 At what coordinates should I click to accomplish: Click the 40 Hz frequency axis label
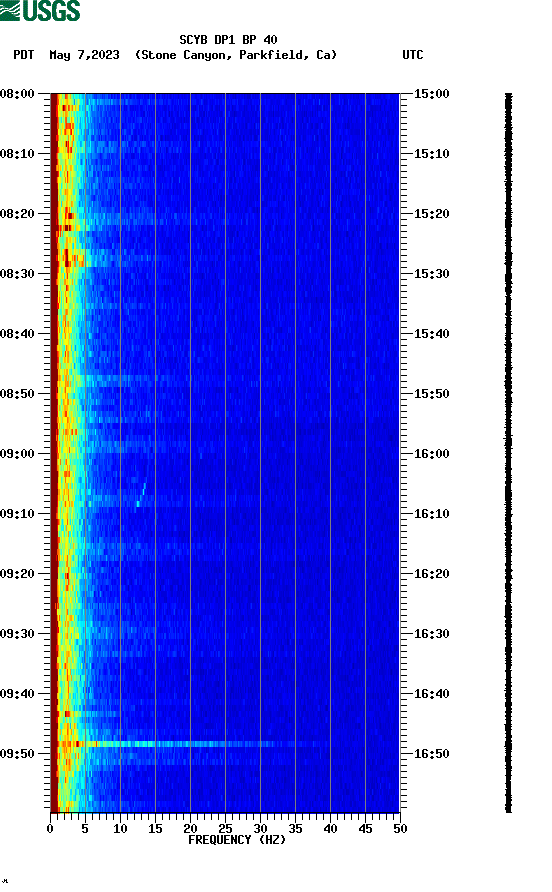(x=330, y=829)
